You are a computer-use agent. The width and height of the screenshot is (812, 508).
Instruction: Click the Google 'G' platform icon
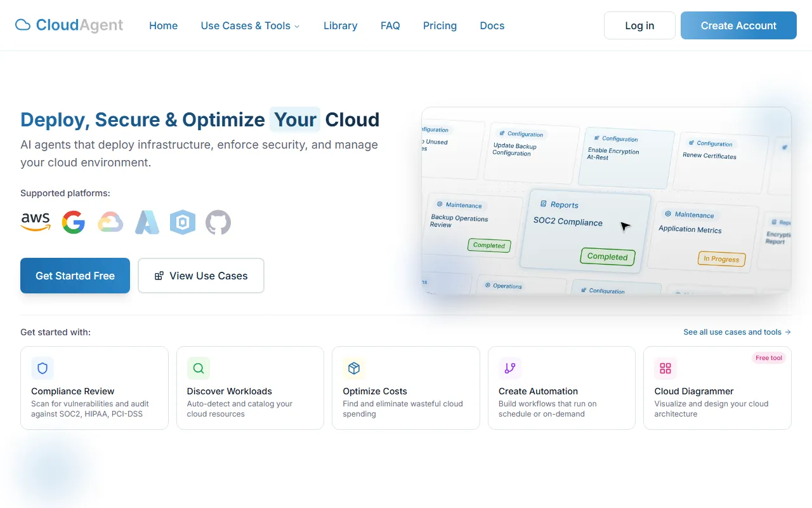coord(74,222)
